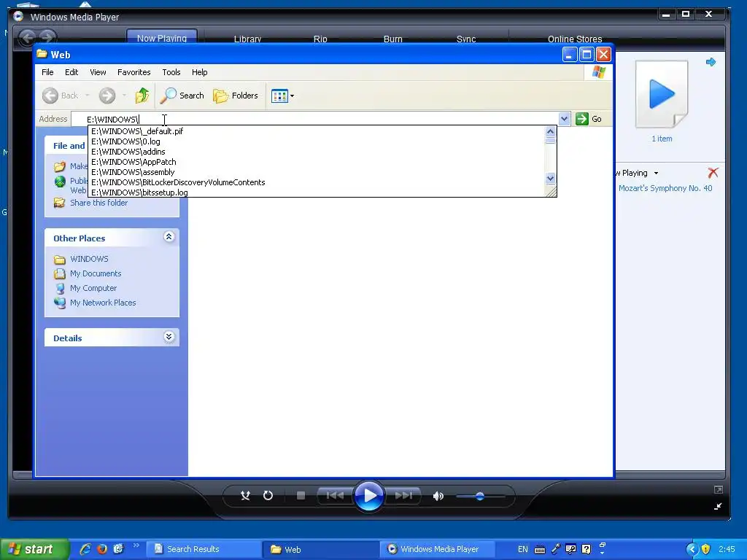This screenshot has height=560, width=747.
Task: Click Share this folder link
Action: pyautogui.click(x=99, y=203)
